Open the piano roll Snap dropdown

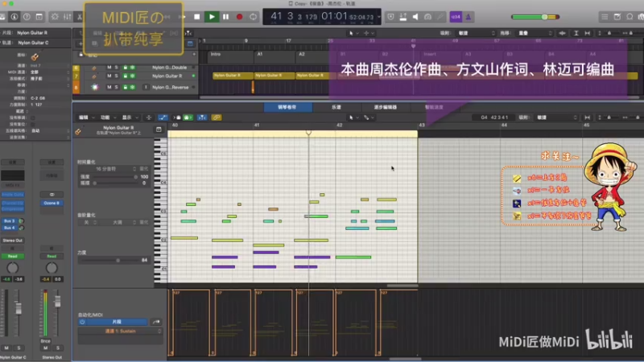pyautogui.click(x=556, y=117)
